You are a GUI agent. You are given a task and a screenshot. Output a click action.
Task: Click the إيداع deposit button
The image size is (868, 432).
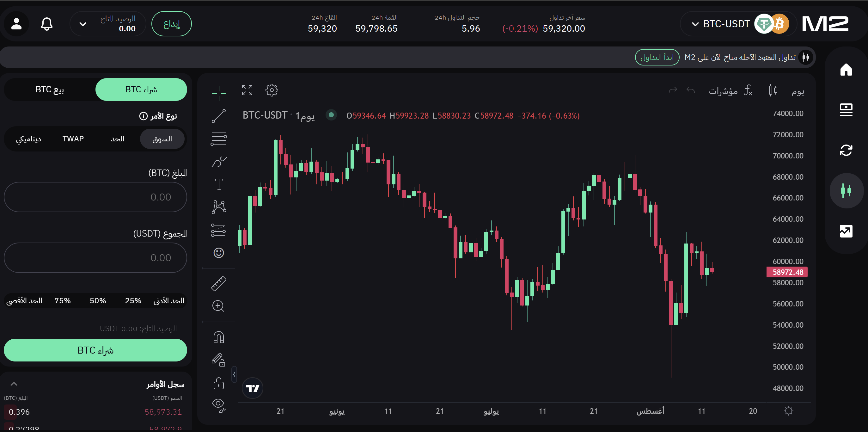click(172, 24)
